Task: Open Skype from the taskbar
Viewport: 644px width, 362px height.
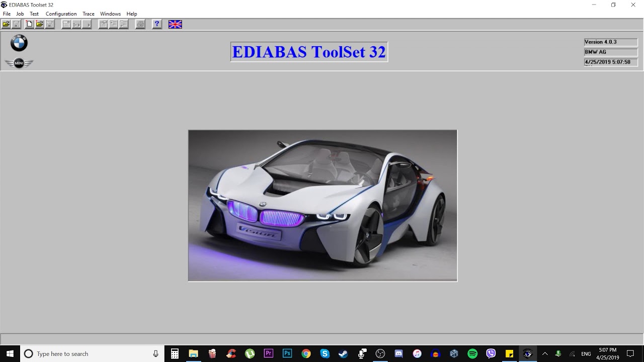Action: click(325, 354)
